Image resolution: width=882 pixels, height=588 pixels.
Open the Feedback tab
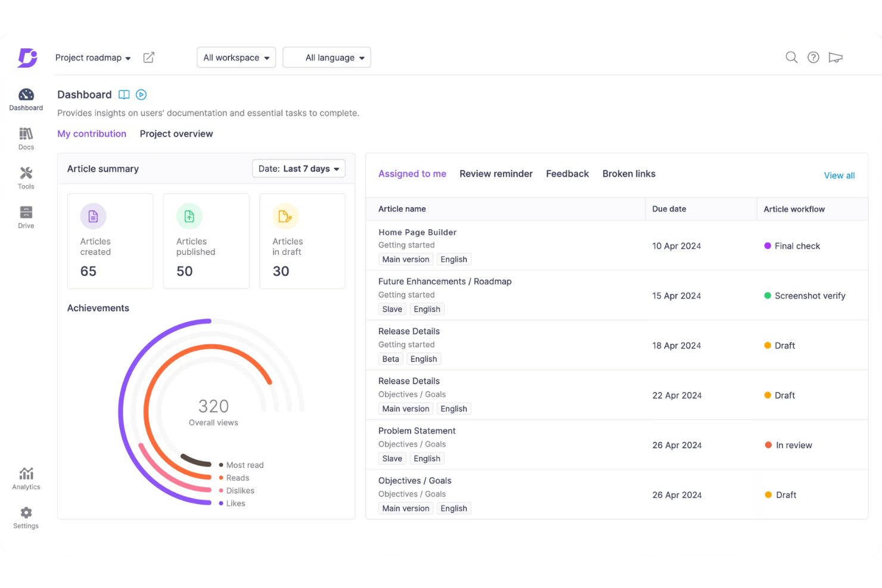tap(567, 174)
